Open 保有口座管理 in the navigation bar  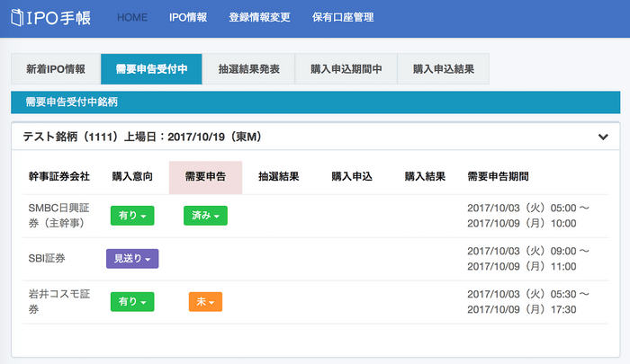tap(342, 18)
